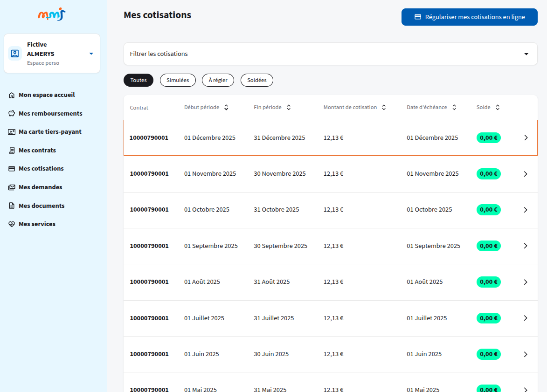This screenshot has width=547, height=392.
Task: Sort by Montant de cotisation arrows
Action: (384, 107)
